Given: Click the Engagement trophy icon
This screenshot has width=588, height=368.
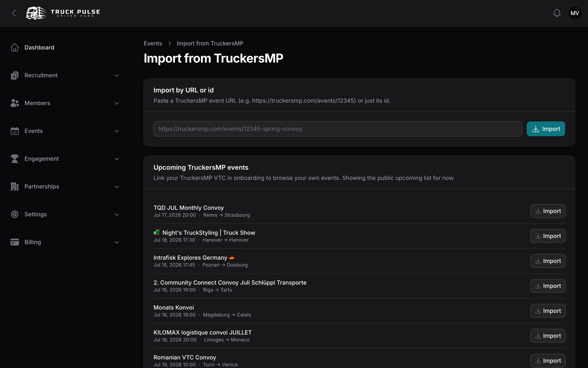Looking at the screenshot, I should 14,159.
